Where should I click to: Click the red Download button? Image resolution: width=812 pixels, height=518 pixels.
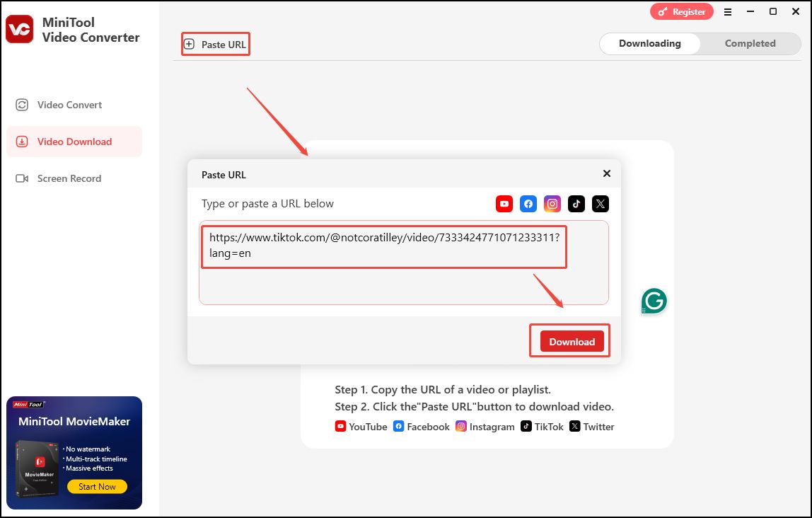(x=572, y=341)
